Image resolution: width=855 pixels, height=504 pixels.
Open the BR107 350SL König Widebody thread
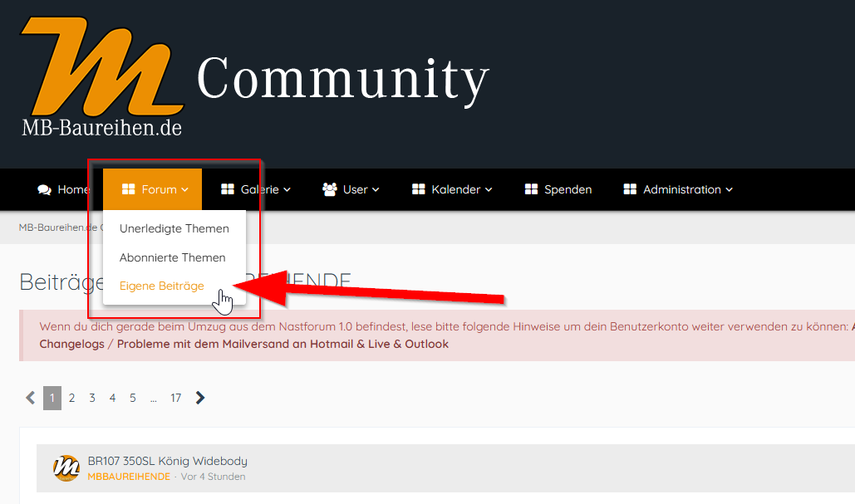(x=167, y=461)
